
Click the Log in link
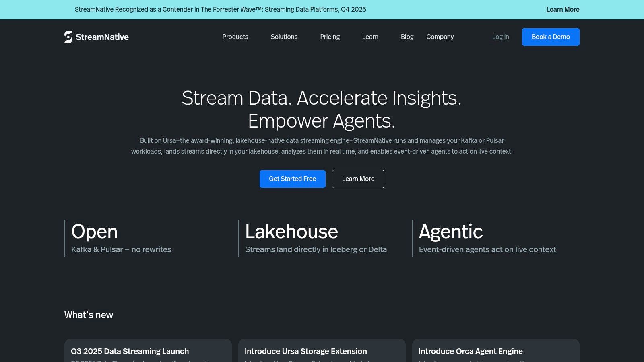coord(500,37)
